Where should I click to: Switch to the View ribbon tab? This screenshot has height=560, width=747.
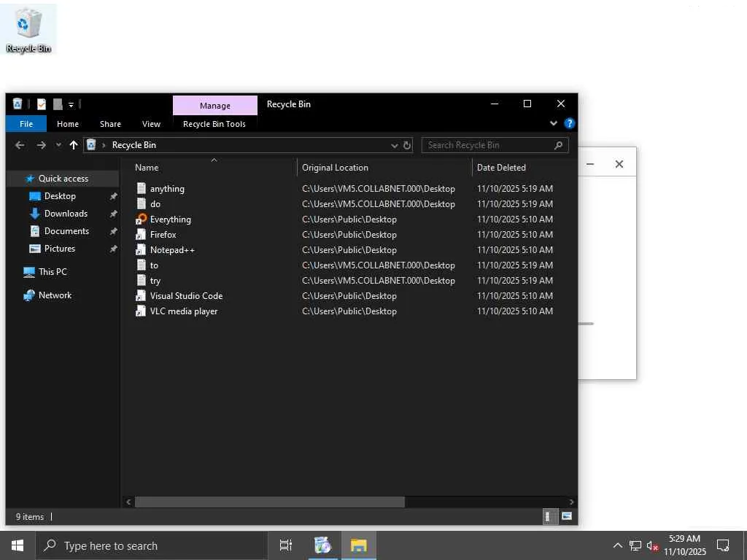click(151, 124)
